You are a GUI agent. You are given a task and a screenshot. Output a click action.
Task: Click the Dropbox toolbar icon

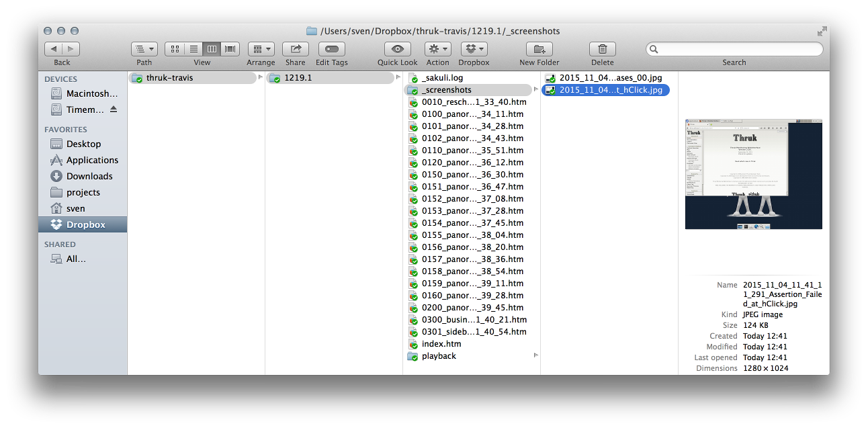pos(474,49)
